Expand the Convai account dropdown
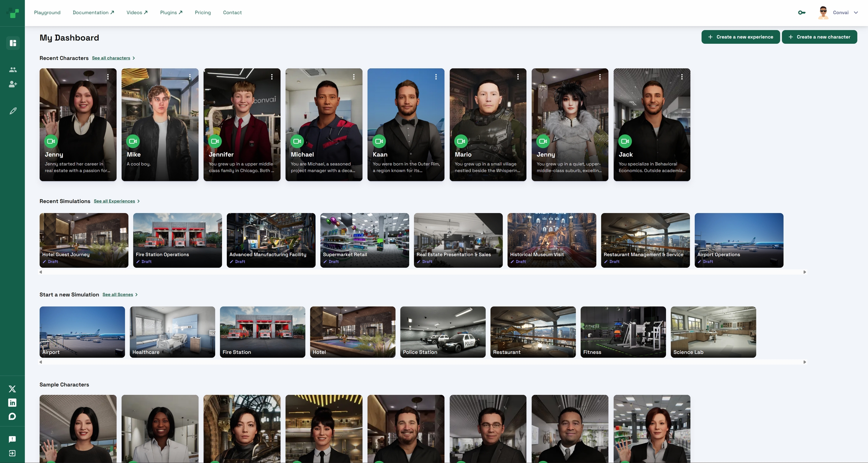Screen dimensions: 868x463 coord(856,12)
